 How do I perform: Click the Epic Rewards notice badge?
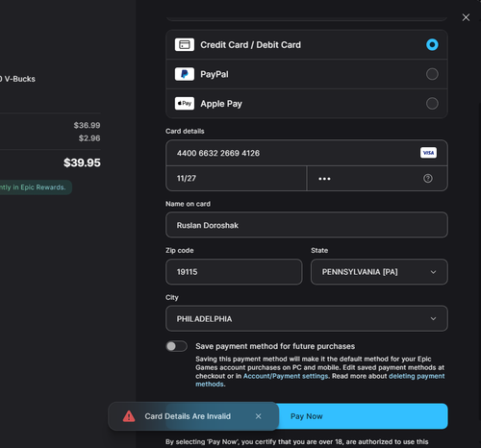pos(35,187)
